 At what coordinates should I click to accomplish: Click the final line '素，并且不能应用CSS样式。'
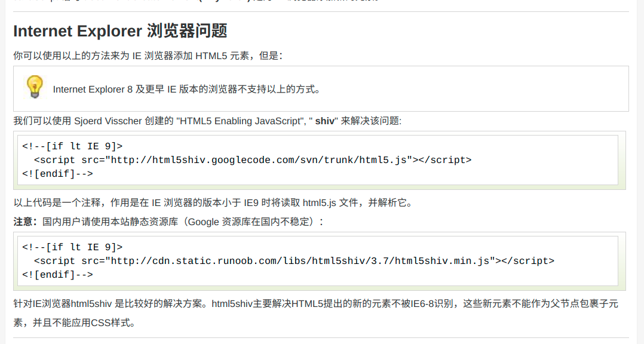75,323
